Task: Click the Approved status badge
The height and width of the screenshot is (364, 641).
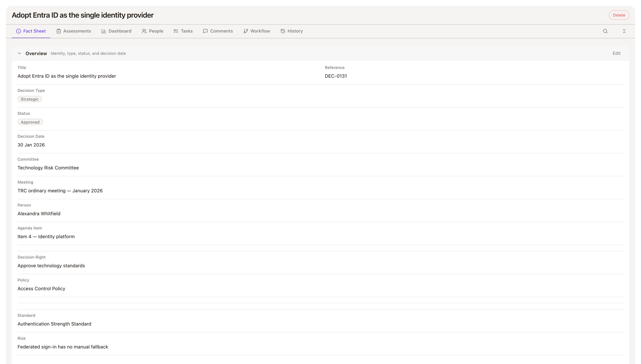Action: (30, 122)
